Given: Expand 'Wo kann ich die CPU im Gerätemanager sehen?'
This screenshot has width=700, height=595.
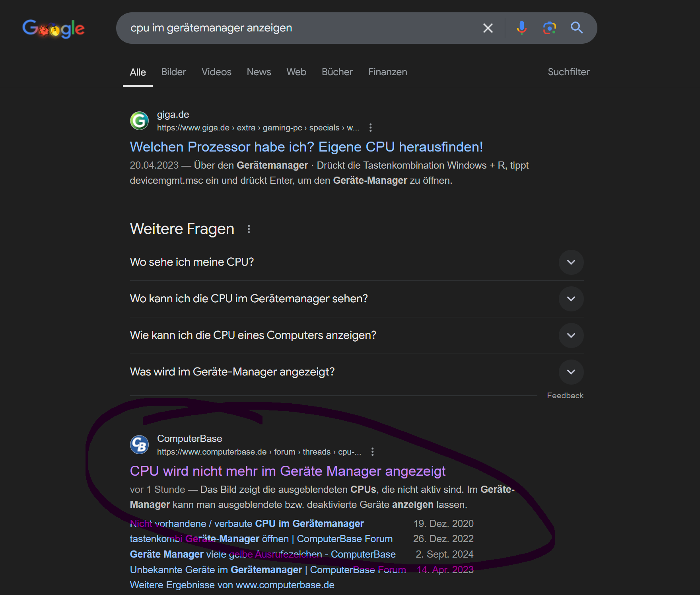Looking at the screenshot, I should pos(357,299).
